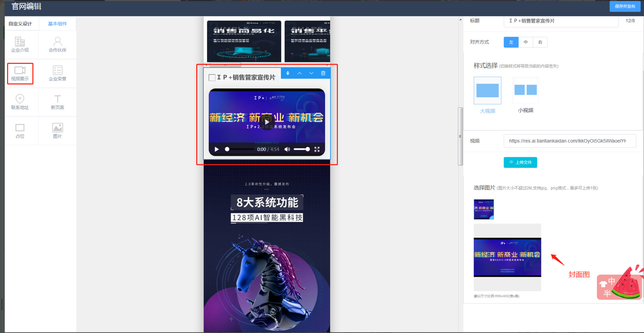Set alignment to 中
The width and height of the screenshot is (644, 333).
point(526,42)
